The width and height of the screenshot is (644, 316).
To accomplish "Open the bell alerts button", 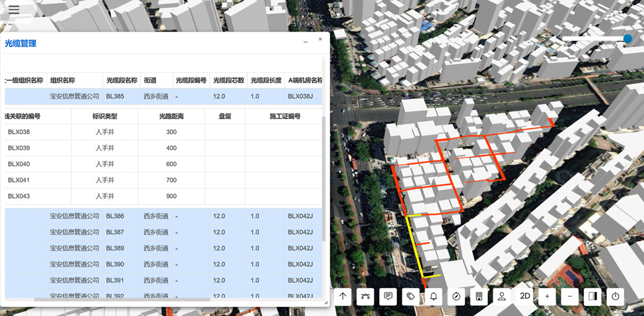I will (433, 296).
